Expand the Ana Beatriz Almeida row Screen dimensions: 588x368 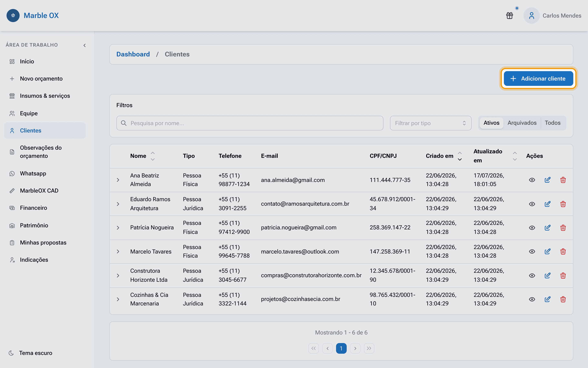118,180
